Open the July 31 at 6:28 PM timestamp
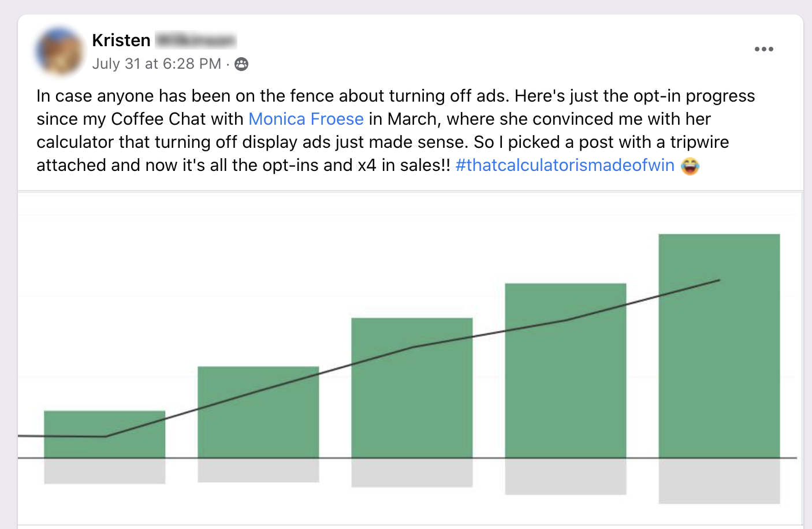Screen dimensions: 812x529 tap(157, 64)
